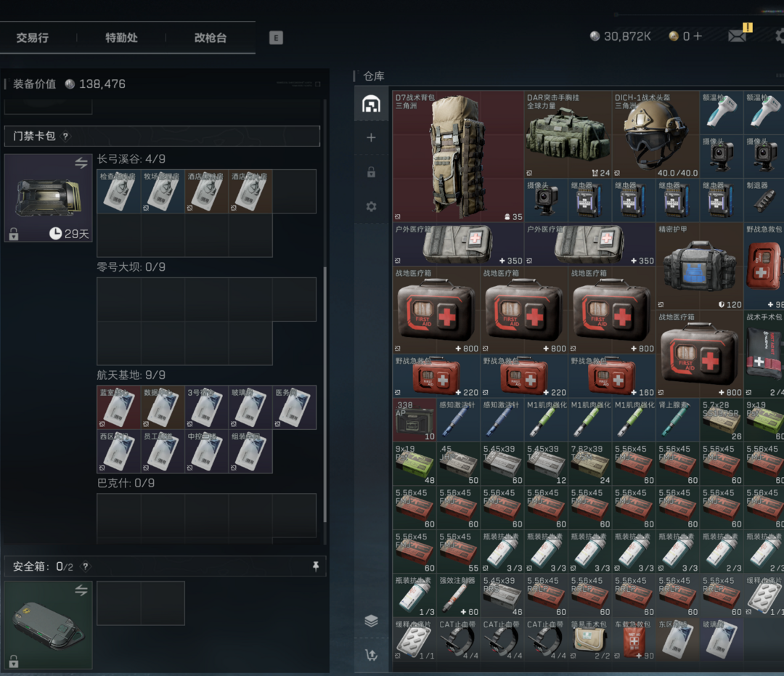Click the lock icon on the safe box

tap(14, 661)
